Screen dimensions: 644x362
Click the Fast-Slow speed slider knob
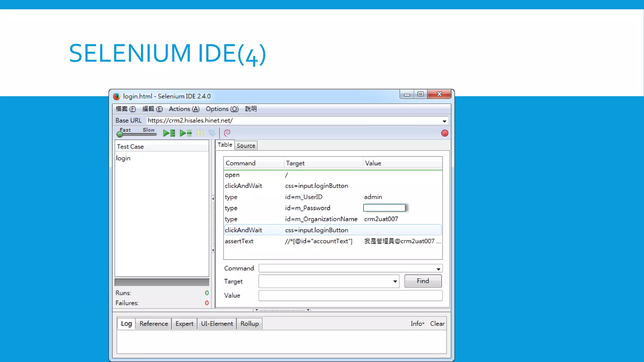coord(120,134)
